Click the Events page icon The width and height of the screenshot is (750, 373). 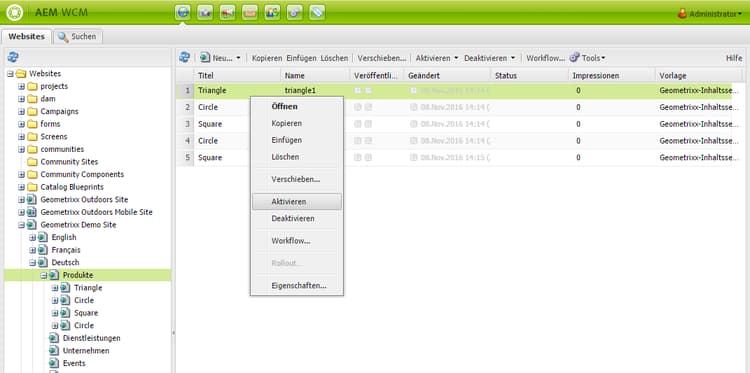point(54,363)
